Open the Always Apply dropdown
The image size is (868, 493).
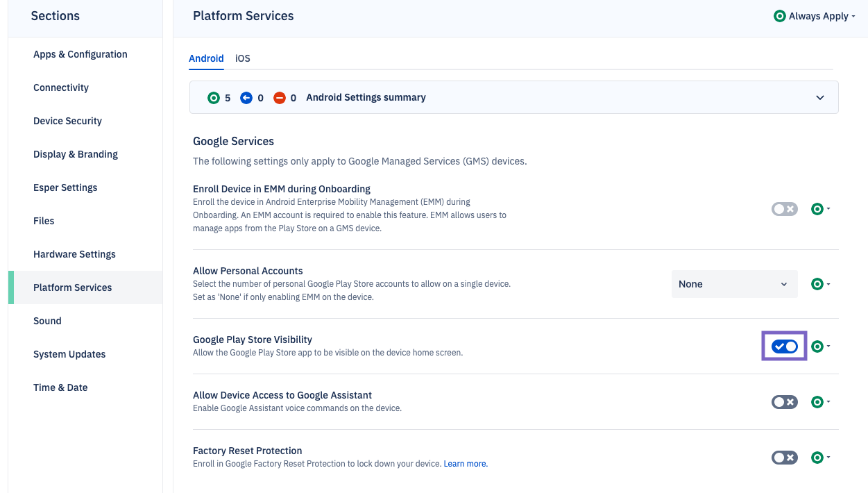pos(815,15)
